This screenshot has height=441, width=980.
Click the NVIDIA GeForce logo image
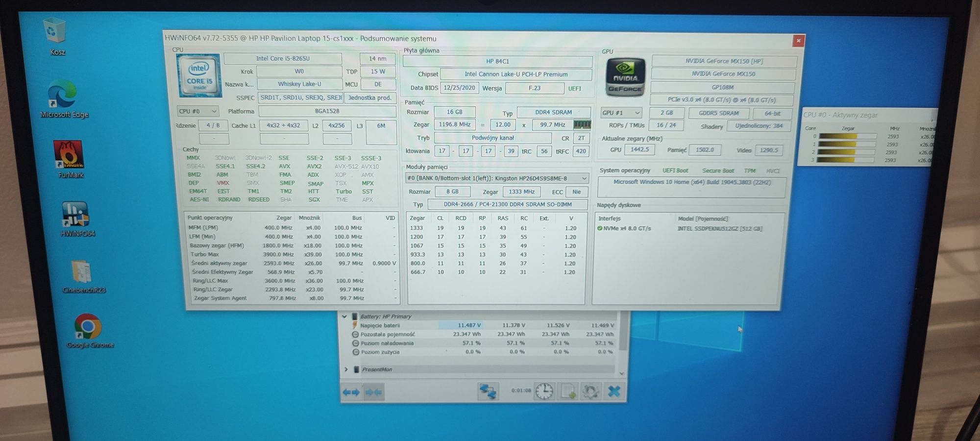(624, 76)
